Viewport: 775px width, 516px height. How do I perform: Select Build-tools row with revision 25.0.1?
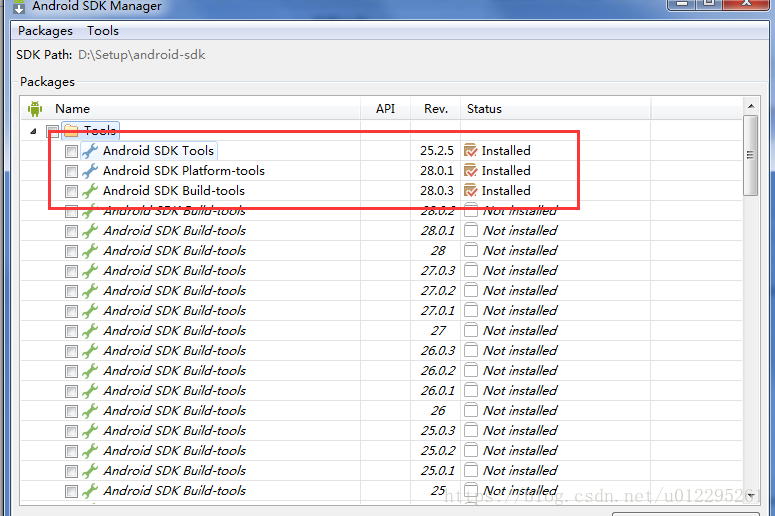click(x=381, y=471)
